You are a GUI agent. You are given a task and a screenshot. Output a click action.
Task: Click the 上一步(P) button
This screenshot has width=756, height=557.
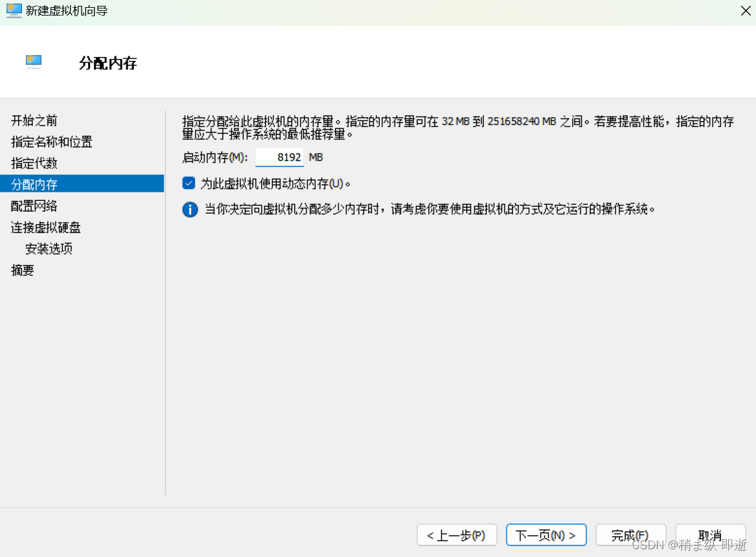point(457,535)
